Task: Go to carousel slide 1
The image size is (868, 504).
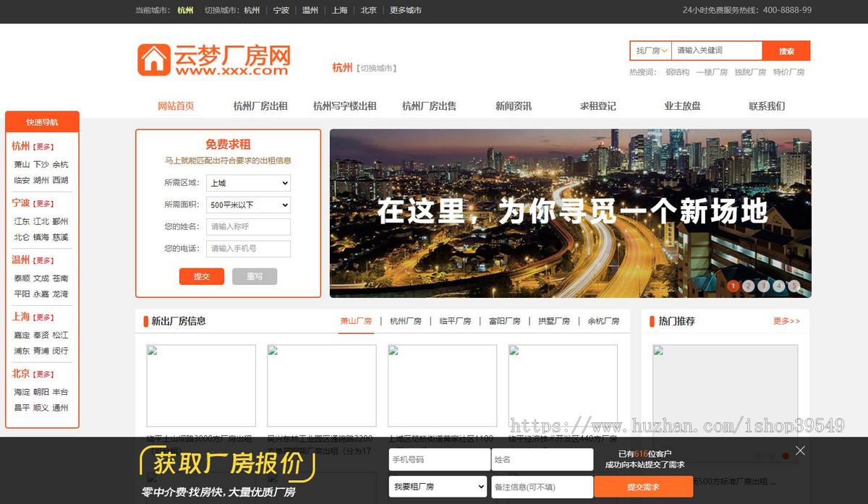Action: click(733, 286)
